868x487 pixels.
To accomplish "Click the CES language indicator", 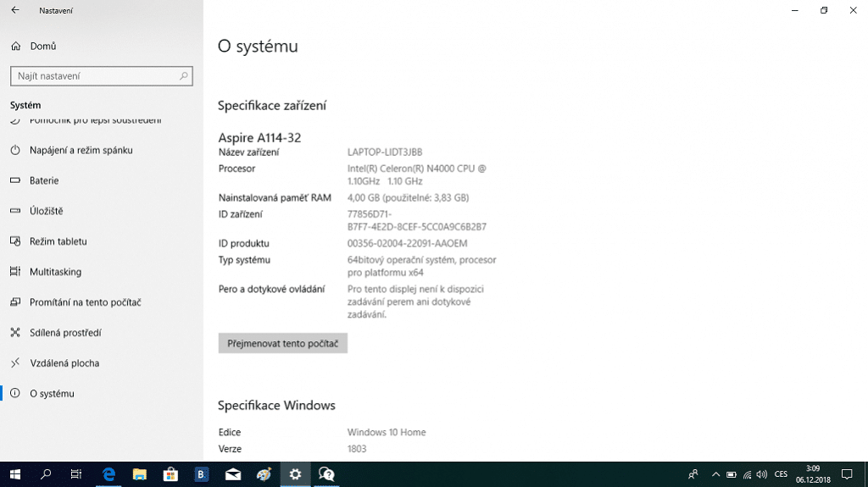I will (781, 474).
